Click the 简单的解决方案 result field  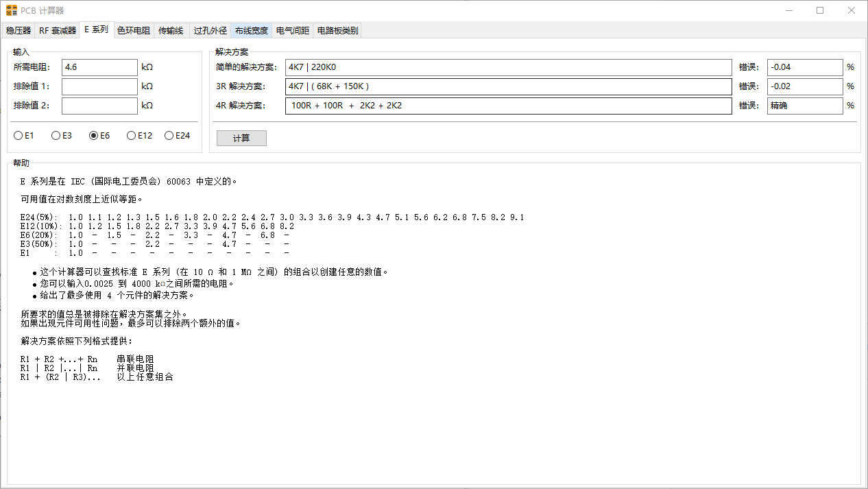click(x=508, y=67)
